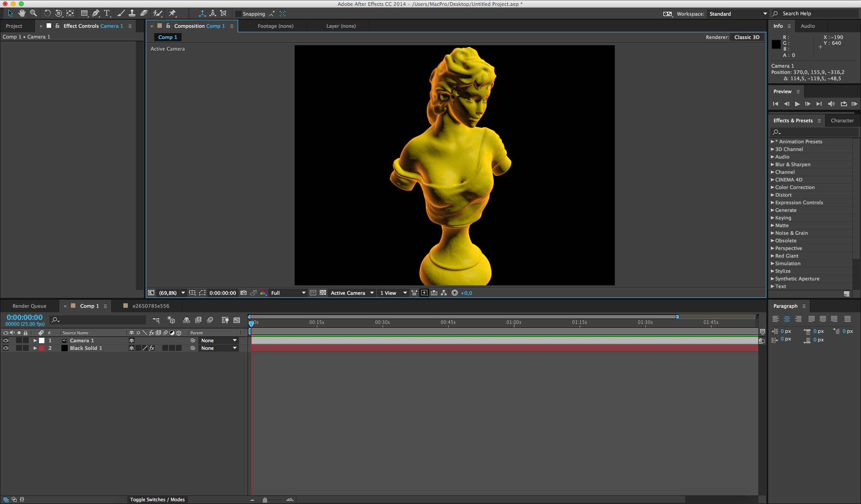
Task: Open the Active Camera view dropdown
Action: (352, 293)
